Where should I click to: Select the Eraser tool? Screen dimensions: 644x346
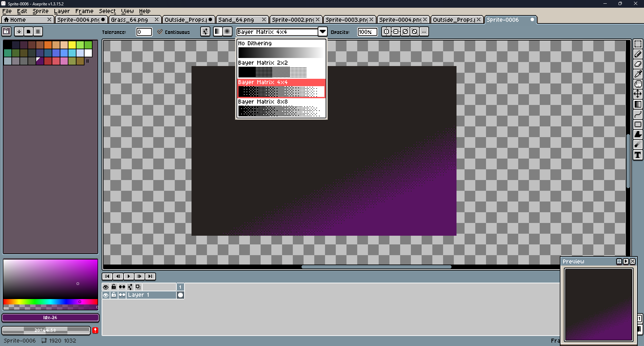tap(638, 64)
